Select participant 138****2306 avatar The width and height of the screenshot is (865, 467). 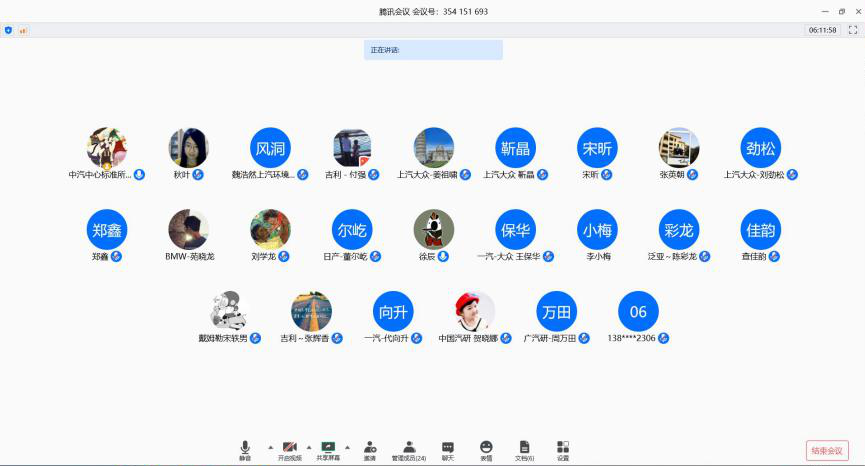point(638,311)
